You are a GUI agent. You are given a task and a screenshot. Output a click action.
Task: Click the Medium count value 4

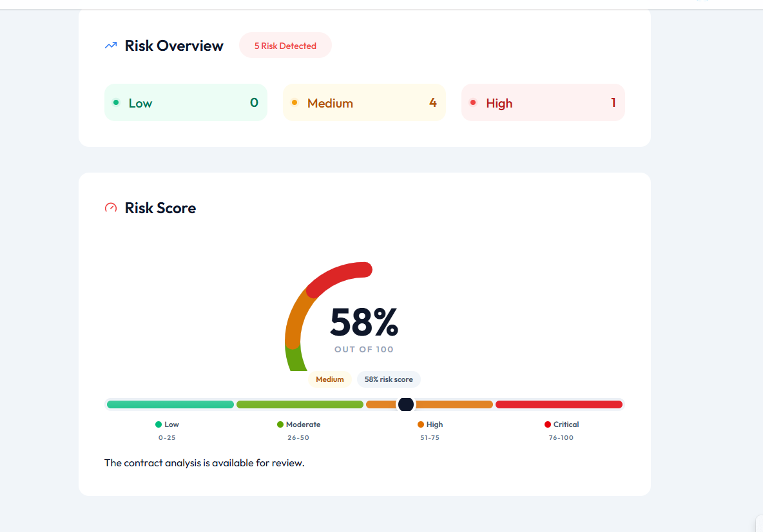click(x=432, y=102)
